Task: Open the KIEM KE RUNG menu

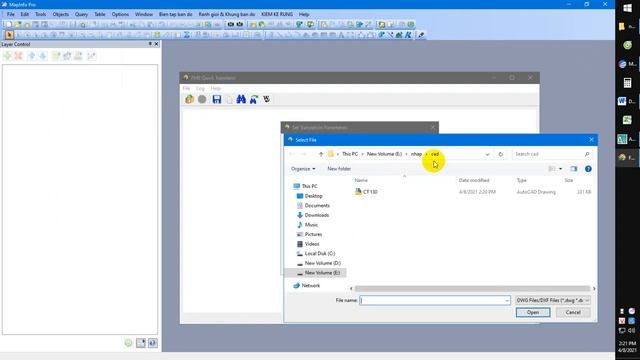Action: point(277,14)
